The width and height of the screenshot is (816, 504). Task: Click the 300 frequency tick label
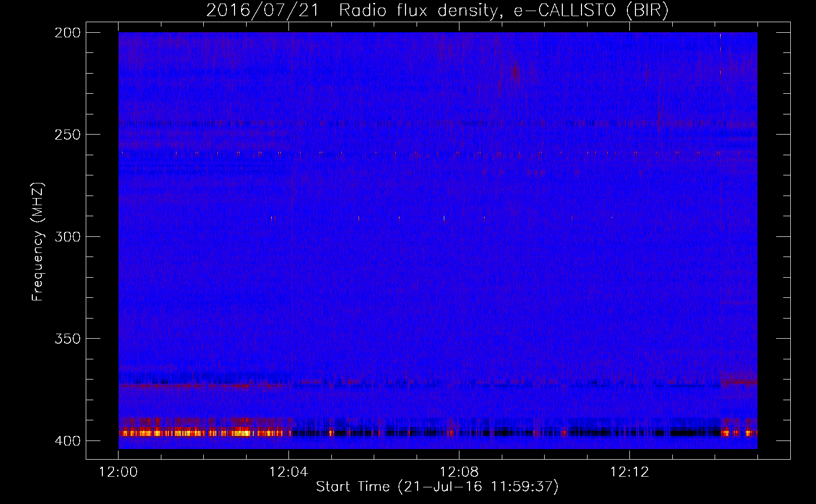pyautogui.click(x=68, y=236)
